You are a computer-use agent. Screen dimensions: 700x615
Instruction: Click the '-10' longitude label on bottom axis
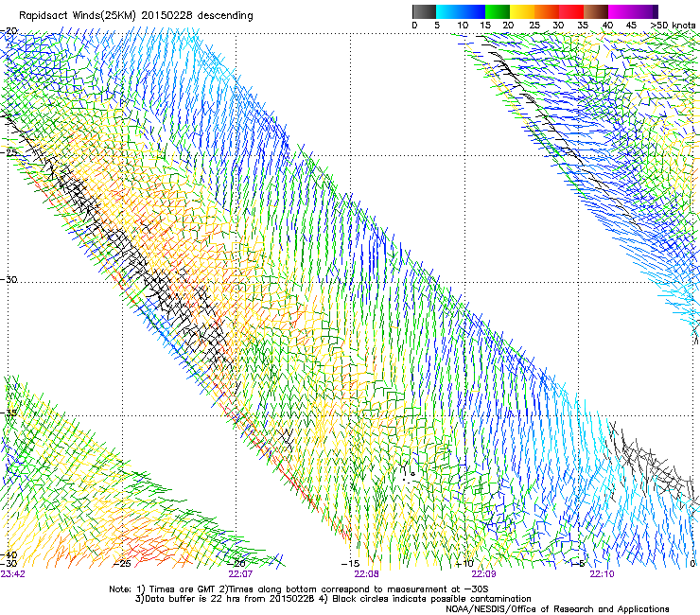point(464,564)
